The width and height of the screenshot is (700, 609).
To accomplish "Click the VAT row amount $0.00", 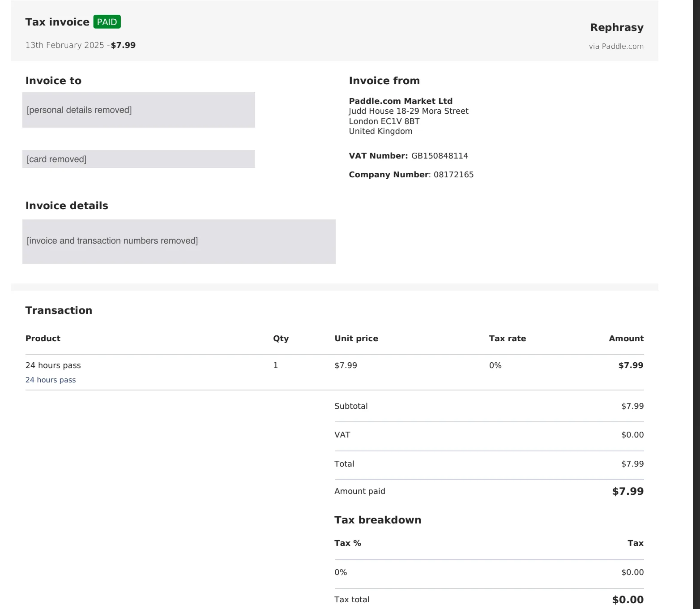I will 632,435.
